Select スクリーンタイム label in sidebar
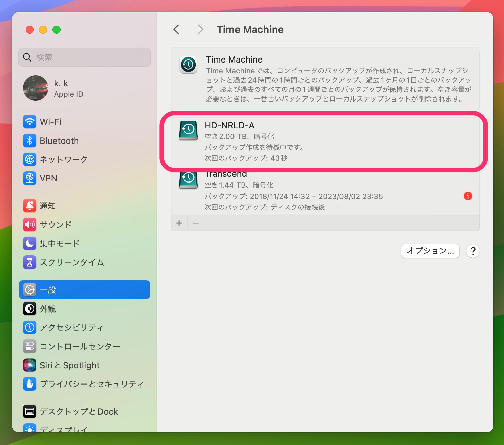Screen dimensions: 504x445 (x=72, y=262)
